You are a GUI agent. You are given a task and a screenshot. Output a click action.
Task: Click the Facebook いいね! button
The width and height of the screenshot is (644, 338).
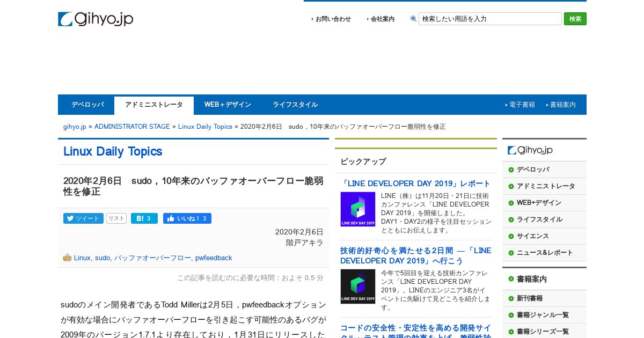point(187,218)
